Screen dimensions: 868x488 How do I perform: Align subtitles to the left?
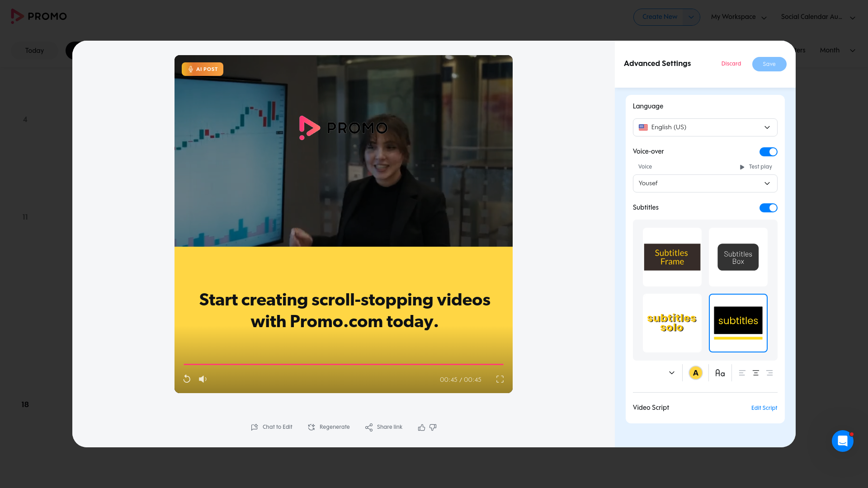click(x=742, y=373)
